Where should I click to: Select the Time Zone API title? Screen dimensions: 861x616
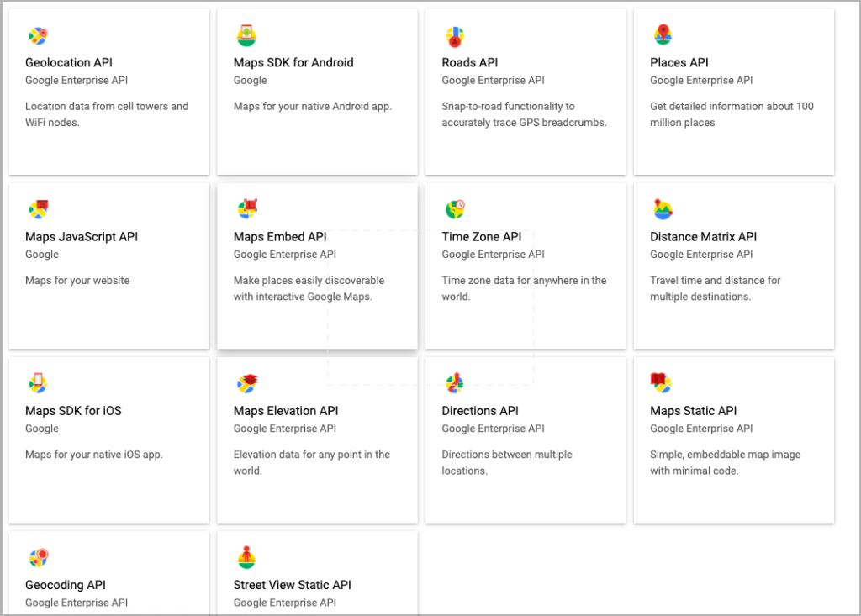[x=482, y=237]
